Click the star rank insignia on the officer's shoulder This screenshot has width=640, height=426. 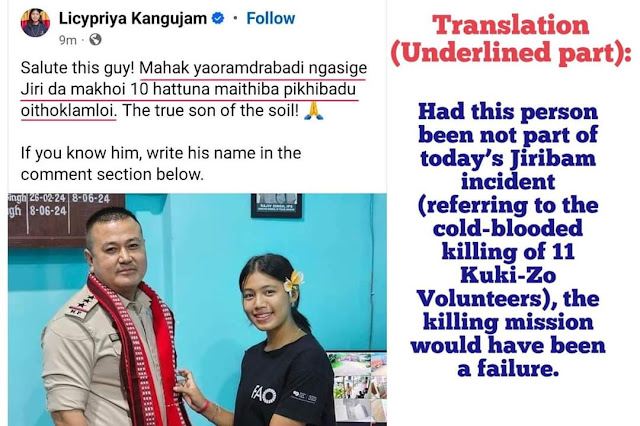(80, 305)
